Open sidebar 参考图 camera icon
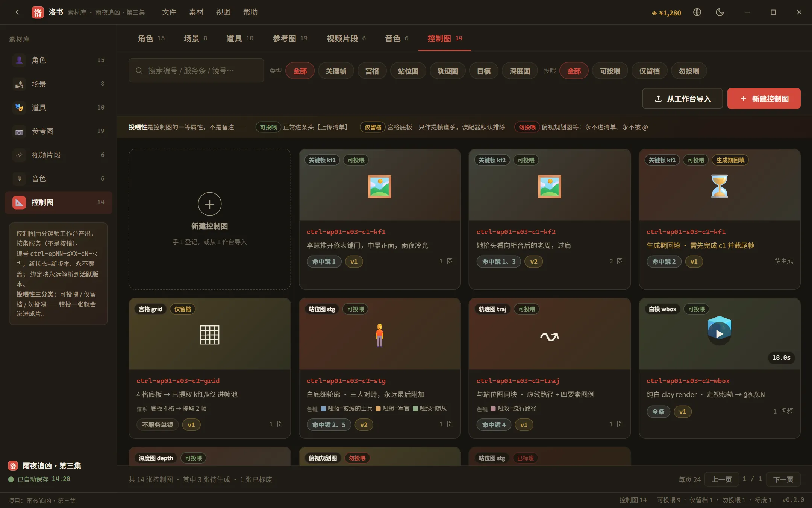The image size is (812, 508). pos(19,131)
